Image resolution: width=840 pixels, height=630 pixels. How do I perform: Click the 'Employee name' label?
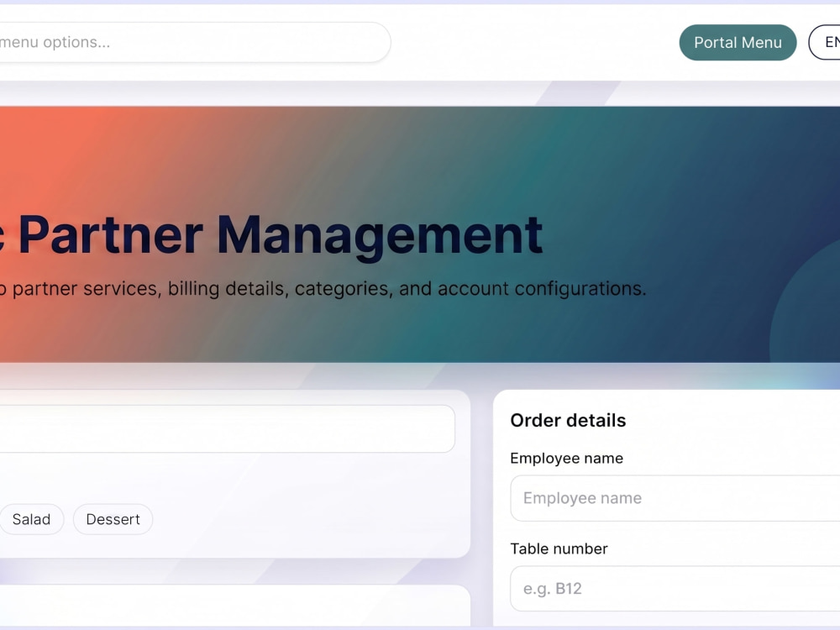(567, 459)
